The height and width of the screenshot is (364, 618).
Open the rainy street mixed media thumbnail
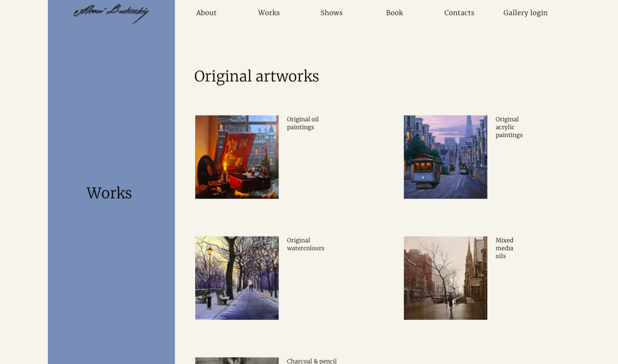click(446, 278)
